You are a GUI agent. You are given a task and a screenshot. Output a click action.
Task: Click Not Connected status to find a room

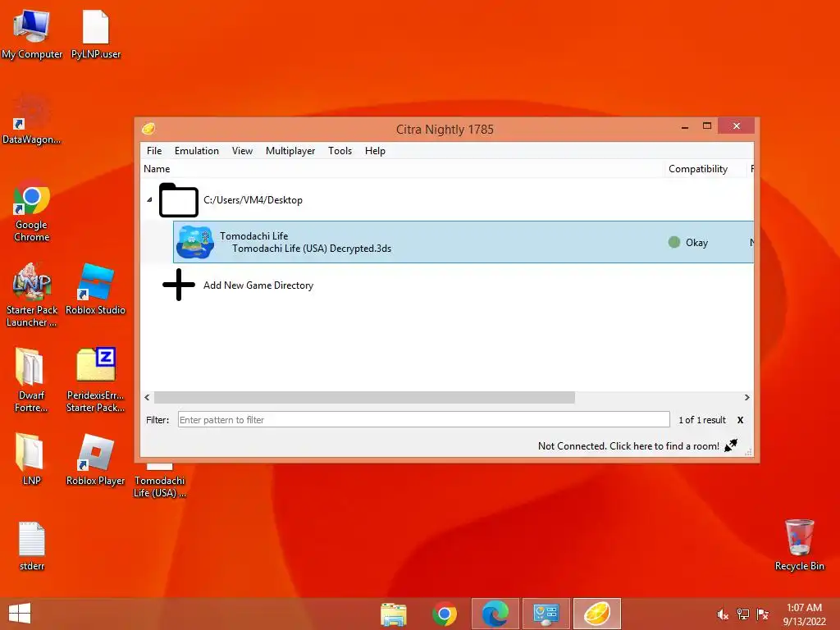click(x=628, y=445)
